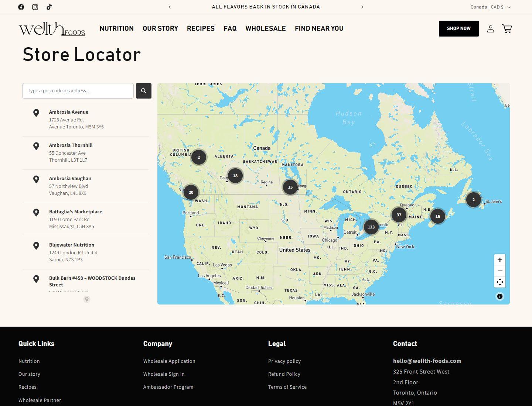Zoom out the map with minus button
This screenshot has width=532, height=406.
500,271
